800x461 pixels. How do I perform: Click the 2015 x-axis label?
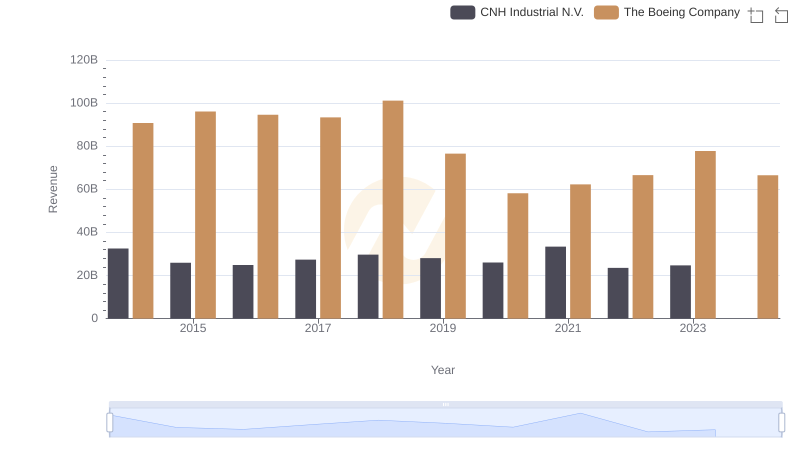tap(193, 328)
